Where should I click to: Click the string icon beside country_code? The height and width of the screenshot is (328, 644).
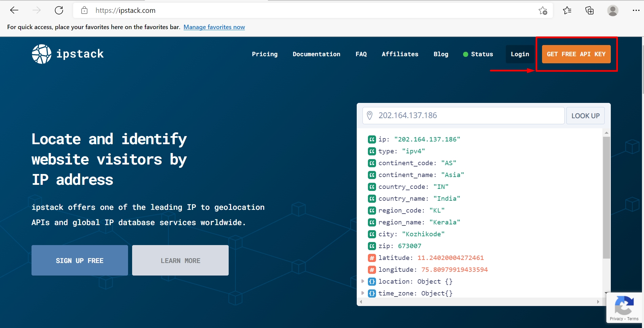coord(372,187)
